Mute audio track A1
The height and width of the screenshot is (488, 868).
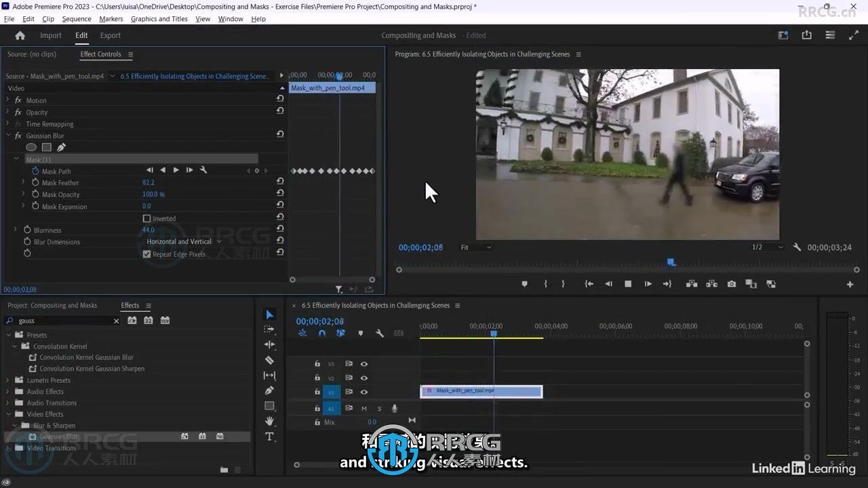(364, 409)
